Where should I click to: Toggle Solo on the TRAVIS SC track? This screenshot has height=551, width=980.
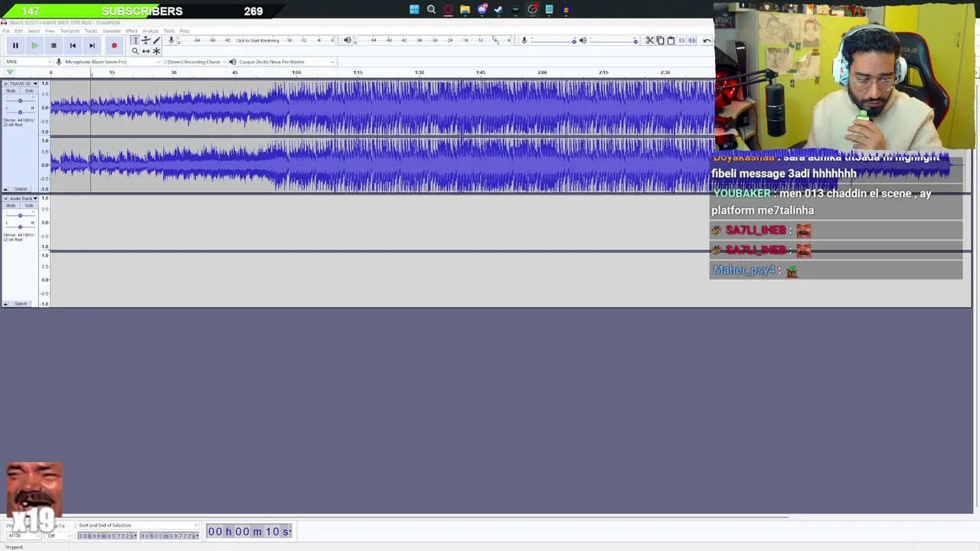(x=29, y=91)
